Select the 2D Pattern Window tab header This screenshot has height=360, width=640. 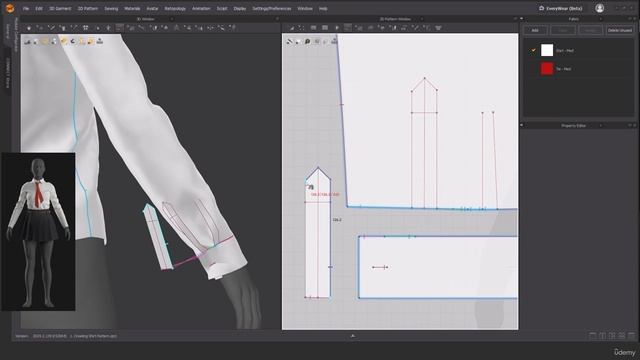pyautogui.click(x=396, y=19)
